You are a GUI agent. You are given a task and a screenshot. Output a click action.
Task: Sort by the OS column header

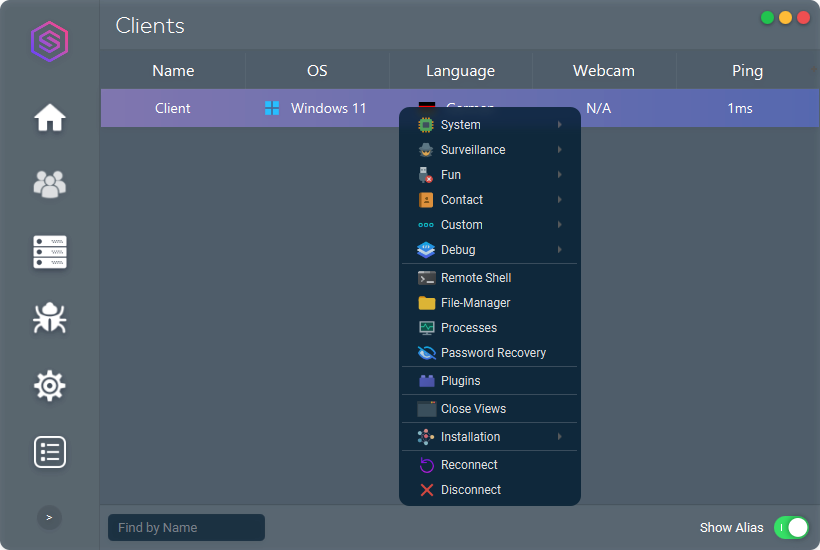coord(317,71)
